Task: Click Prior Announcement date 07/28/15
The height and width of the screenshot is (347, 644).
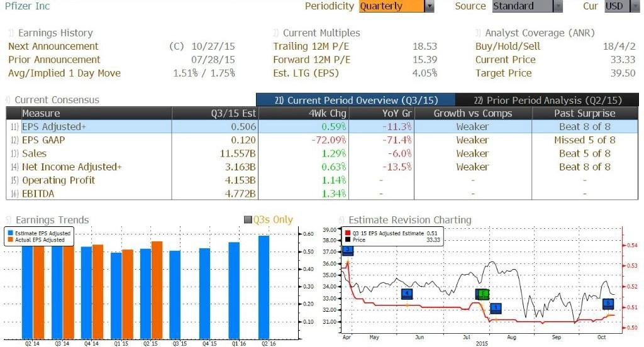Action: (x=213, y=60)
